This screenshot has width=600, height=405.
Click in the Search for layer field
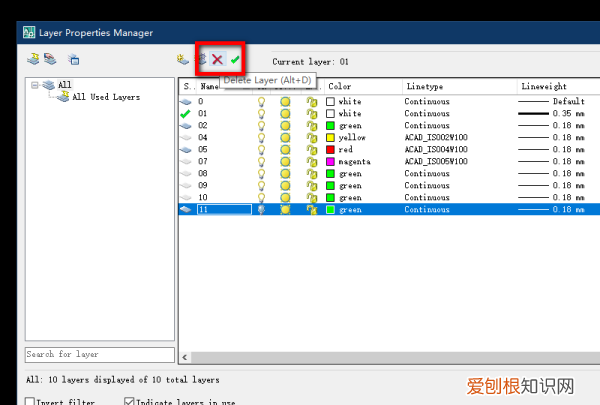click(97, 355)
